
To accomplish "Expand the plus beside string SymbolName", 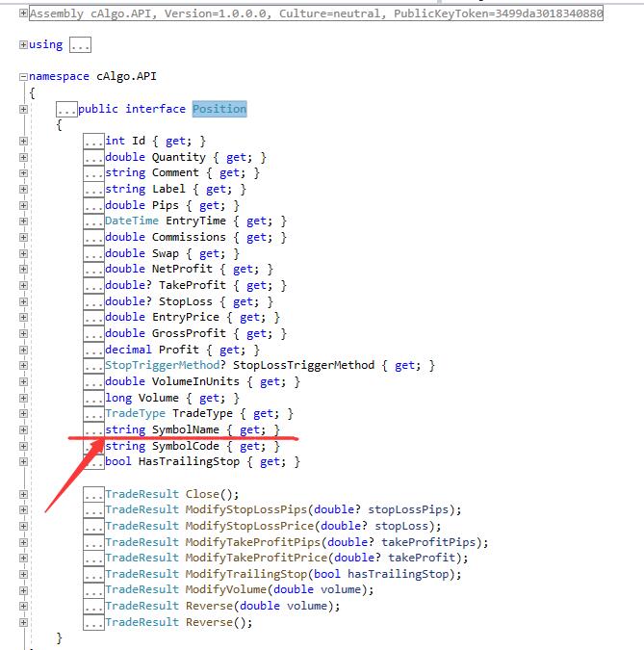I will 24,429.
